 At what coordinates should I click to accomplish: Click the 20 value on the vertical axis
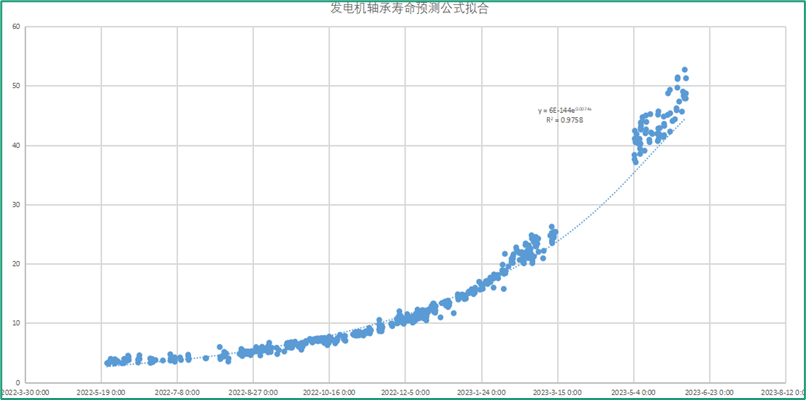16,264
